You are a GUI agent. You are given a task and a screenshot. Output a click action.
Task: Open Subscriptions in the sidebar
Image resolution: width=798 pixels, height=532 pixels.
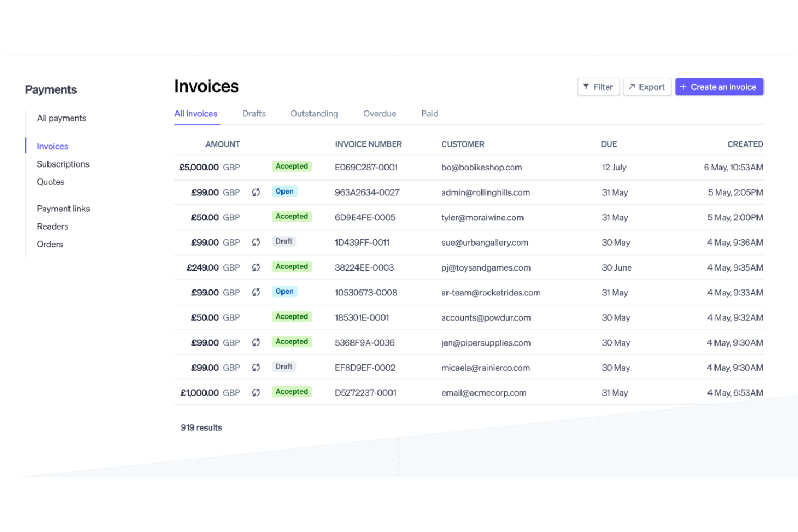tap(63, 164)
